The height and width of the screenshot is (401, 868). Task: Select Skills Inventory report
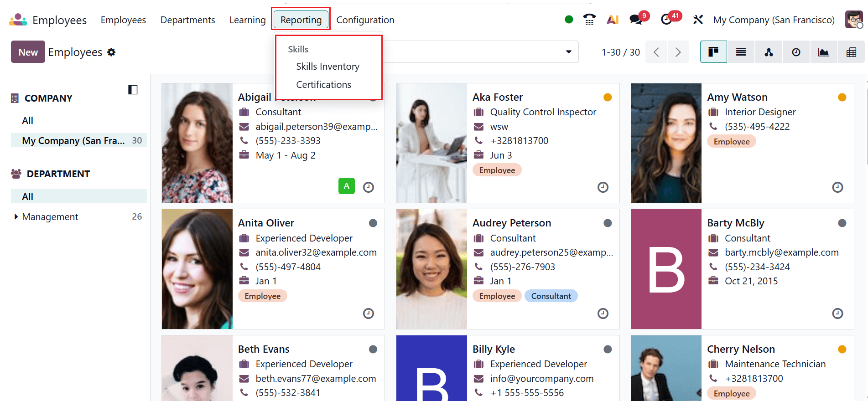pyautogui.click(x=328, y=67)
